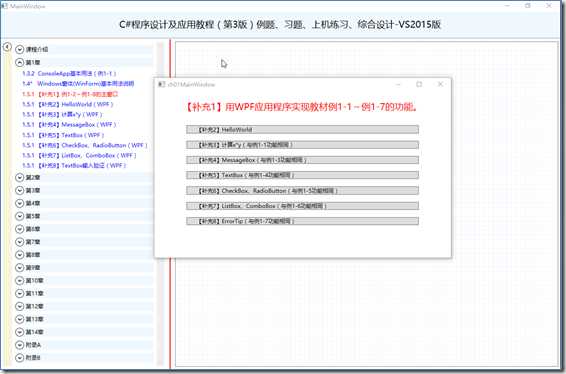Open 1.5.1【补充7】ListBox、ComboBox (WPF) link
Image resolution: width=566 pixels, height=374 pixels.
point(79,155)
